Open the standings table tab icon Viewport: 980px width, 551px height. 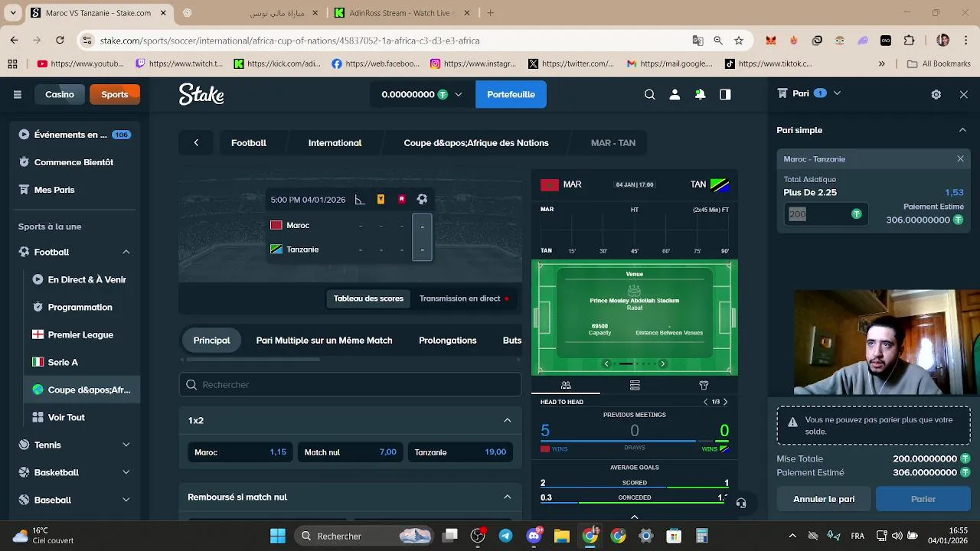coord(635,385)
